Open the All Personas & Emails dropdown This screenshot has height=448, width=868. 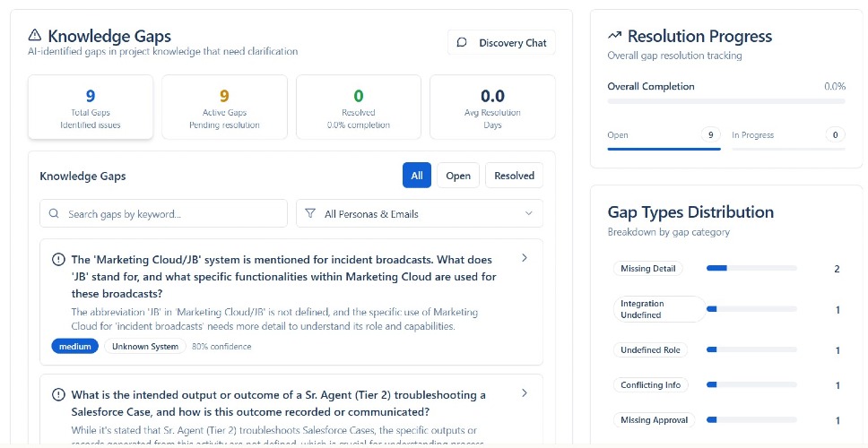(x=420, y=213)
